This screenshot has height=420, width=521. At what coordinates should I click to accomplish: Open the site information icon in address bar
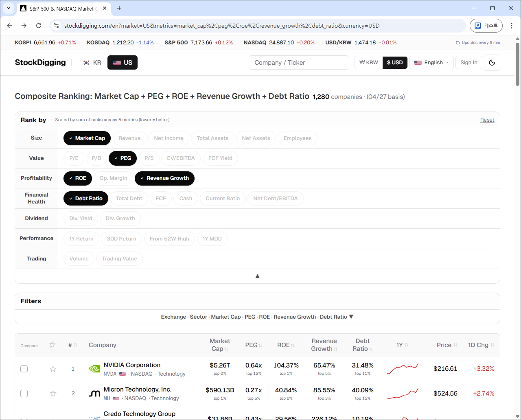point(57,26)
